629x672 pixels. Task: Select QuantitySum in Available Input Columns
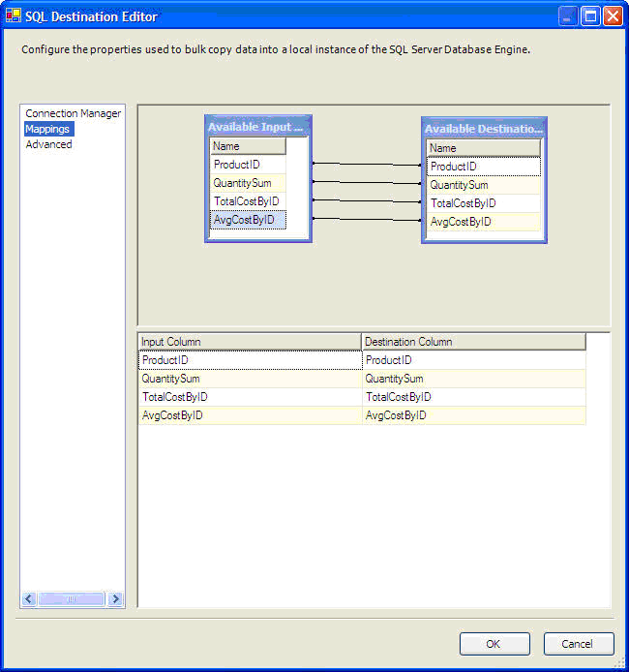pyautogui.click(x=248, y=183)
